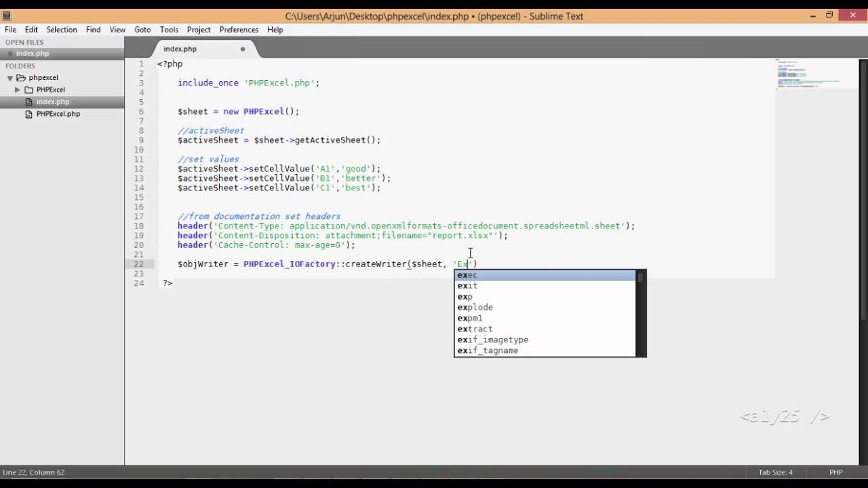
Task: Click the setCellValue('B1','better') line
Action: click(x=284, y=178)
